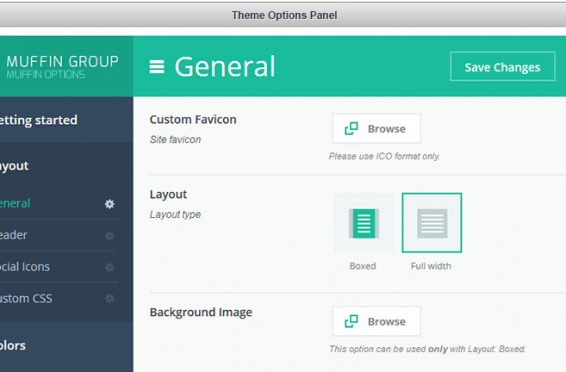Open the Social Icons sidebar item
The width and height of the screenshot is (566, 372).
[x=58, y=267]
